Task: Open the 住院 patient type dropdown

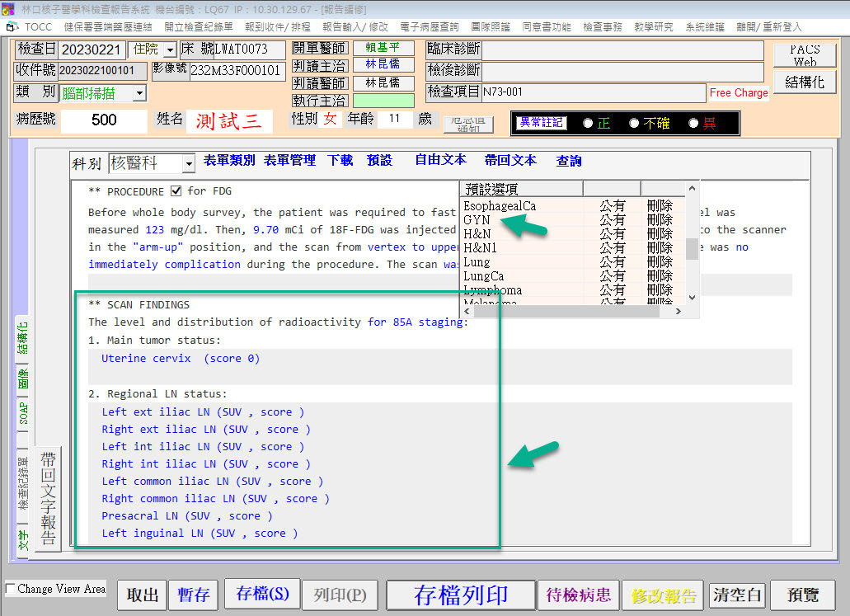Action: [x=169, y=50]
